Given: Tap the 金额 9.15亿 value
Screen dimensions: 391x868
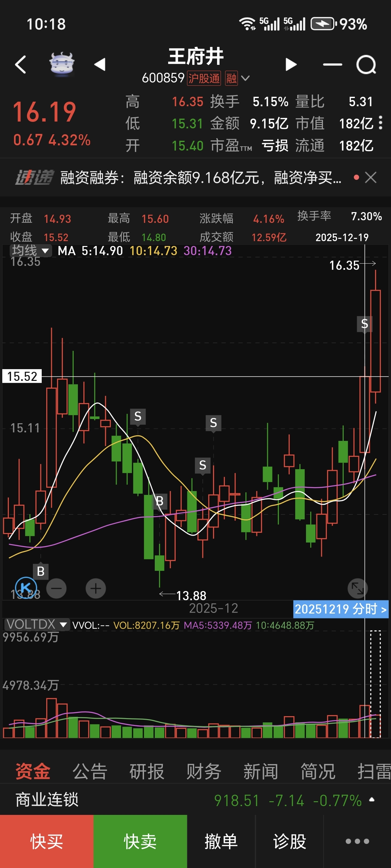Looking at the screenshot, I should pyautogui.click(x=269, y=124).
